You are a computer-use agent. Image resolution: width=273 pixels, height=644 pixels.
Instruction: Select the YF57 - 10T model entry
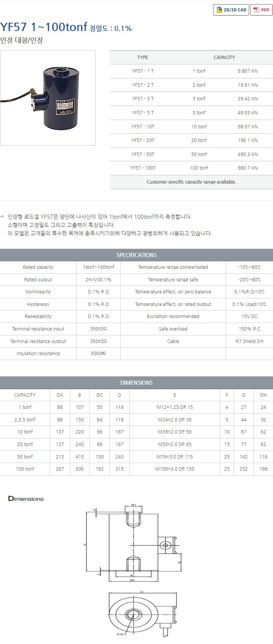[143, 127]
